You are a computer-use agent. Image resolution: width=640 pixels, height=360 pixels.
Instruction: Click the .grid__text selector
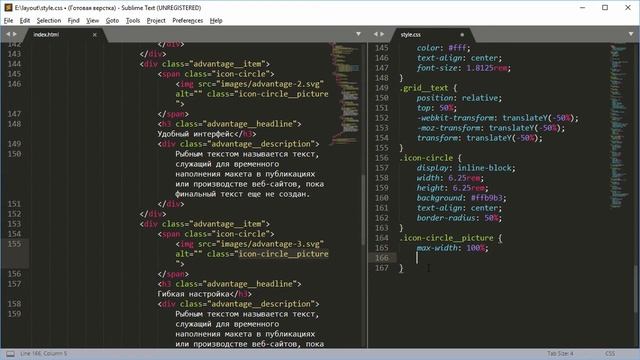click(423, 88)
